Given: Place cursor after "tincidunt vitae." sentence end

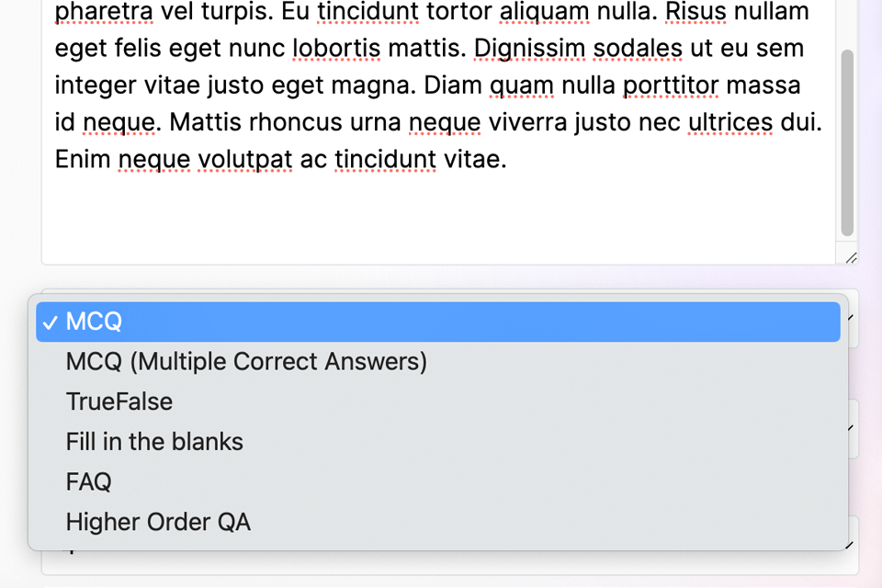Looking at the screenshot, I should (x=508, y=159).
